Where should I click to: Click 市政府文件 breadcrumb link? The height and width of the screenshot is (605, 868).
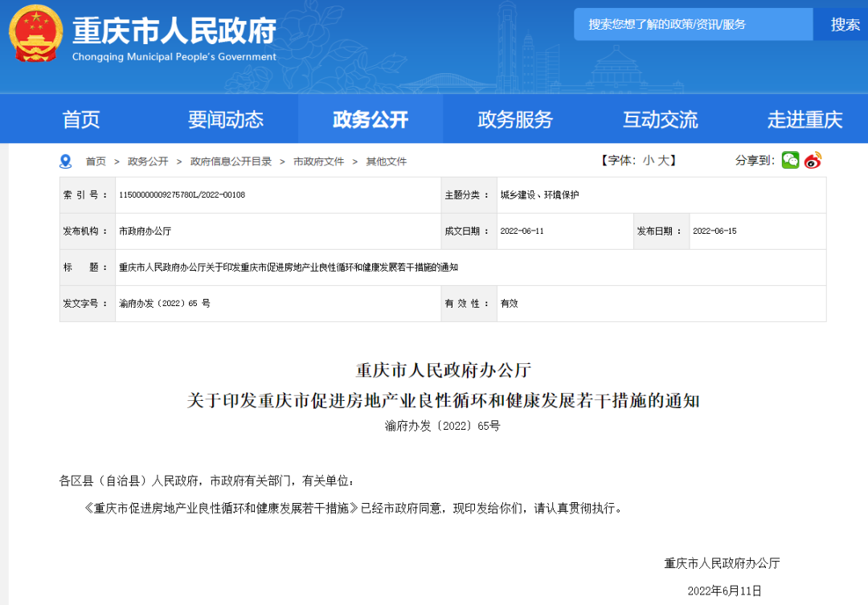click(x=318, y=161)
